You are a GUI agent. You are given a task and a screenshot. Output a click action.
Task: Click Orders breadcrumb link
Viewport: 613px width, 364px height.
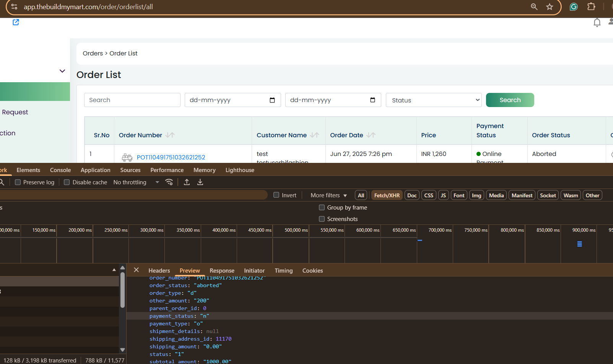(x=93, y=54)
